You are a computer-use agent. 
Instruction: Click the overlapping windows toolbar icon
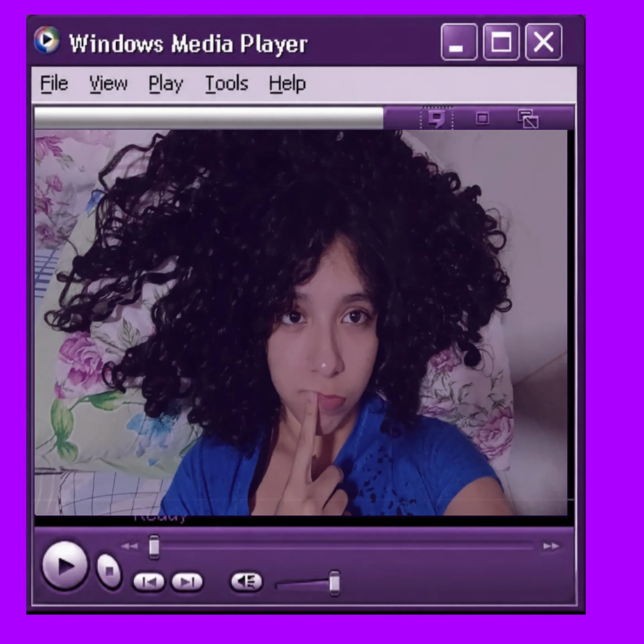(x=528, y=119)
